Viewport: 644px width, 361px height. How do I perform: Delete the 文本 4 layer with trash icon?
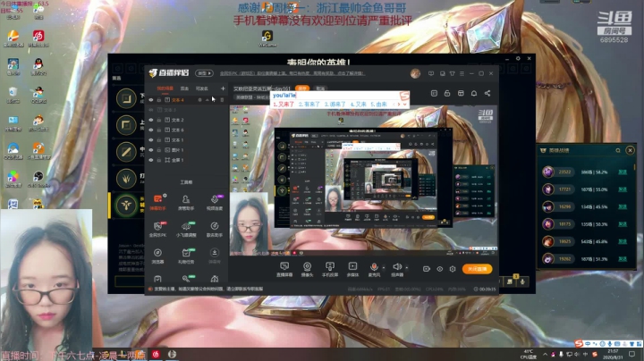point(222,100)
